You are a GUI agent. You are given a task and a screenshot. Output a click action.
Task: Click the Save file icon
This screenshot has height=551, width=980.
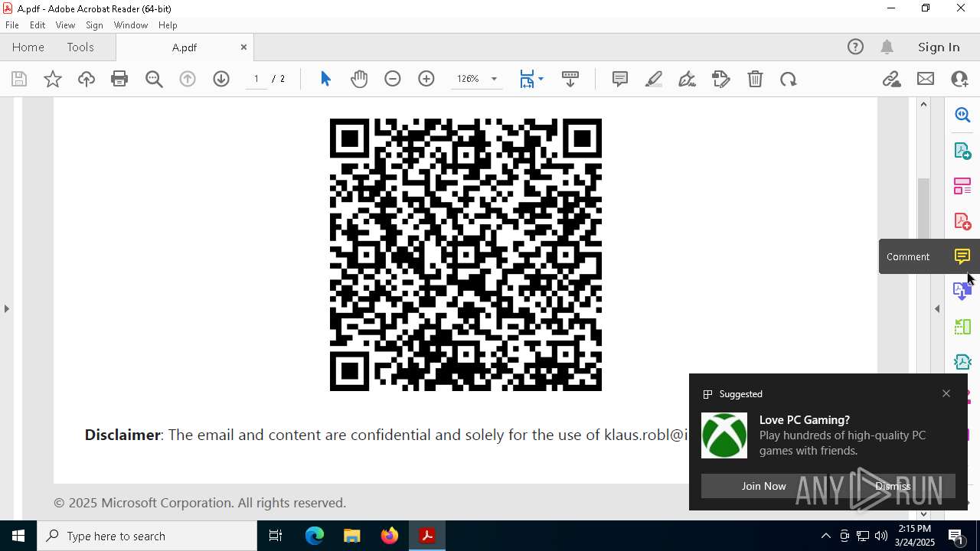(x=19, y=79)
